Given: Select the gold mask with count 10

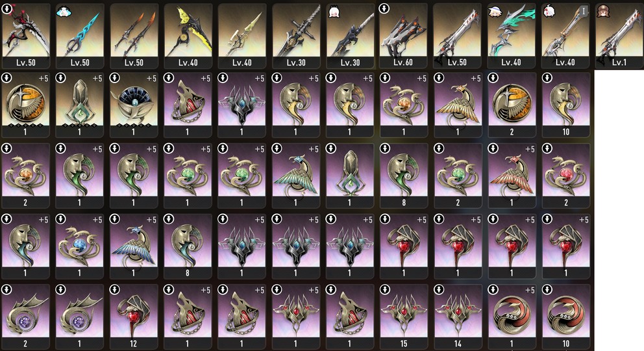Looking at the screenshot, I should point(565,105).
